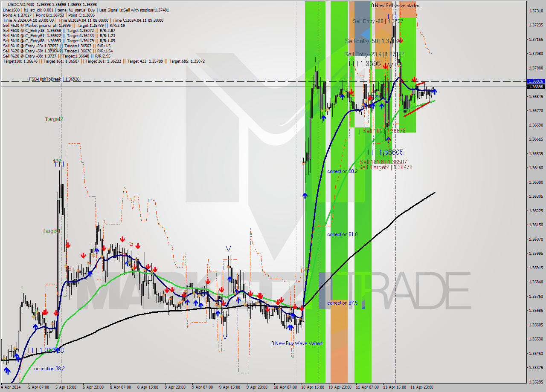Click the bottom-left 'correction 38.2' label
The height and width of the screenshot is (392, 546).
pos(50,369)
